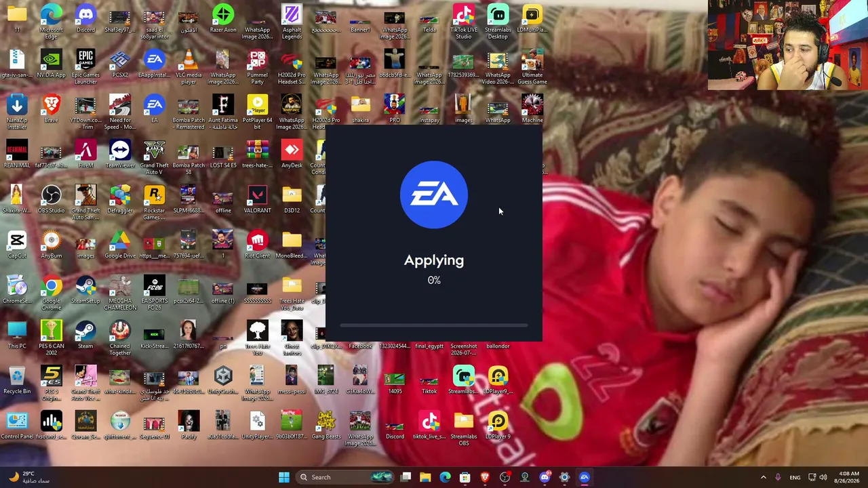The width and height of the screenshot is (868, 488).
Task: Open the AnyDesk desktop shortcut
Action: click(292, 155)
